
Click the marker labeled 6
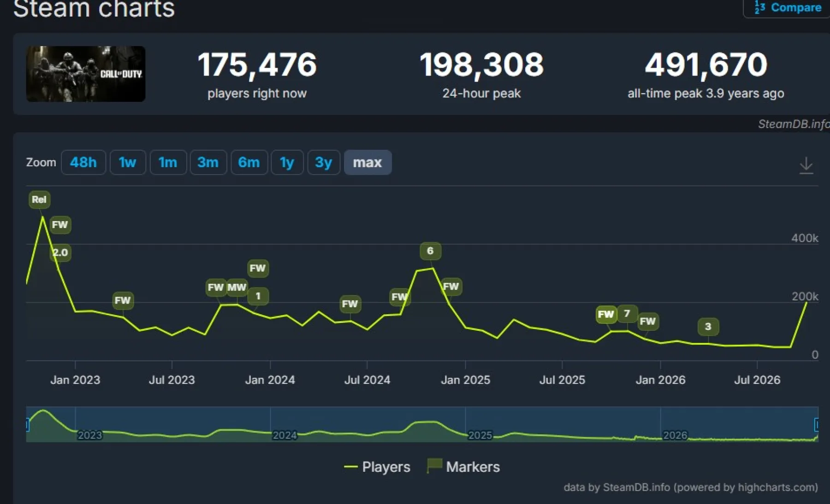tap(430, 251)
